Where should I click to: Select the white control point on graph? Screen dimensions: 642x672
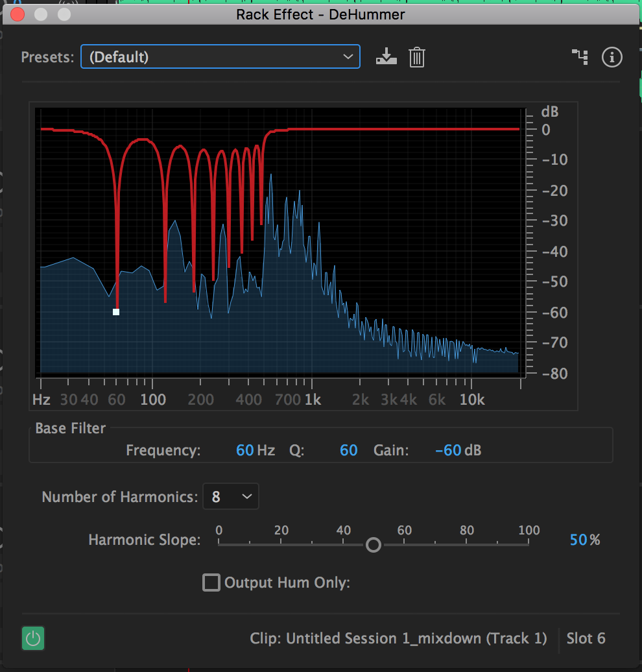point(116,312)
